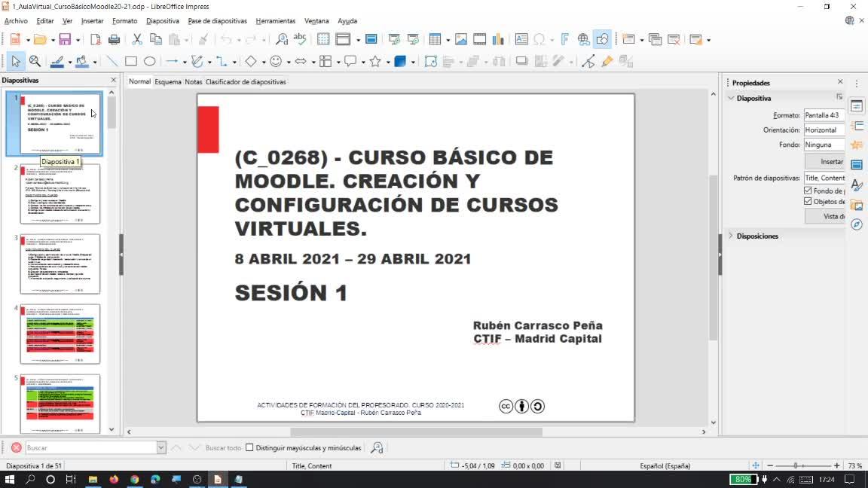Switch to the Esquema view tab
This screenshot has height=488, width=868.
[168, 81]
